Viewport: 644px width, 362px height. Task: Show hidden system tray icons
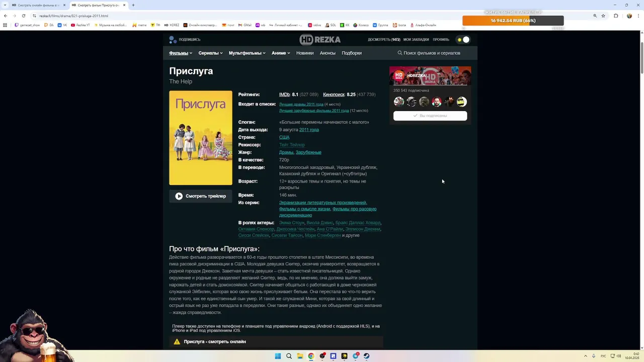point(585,356)
